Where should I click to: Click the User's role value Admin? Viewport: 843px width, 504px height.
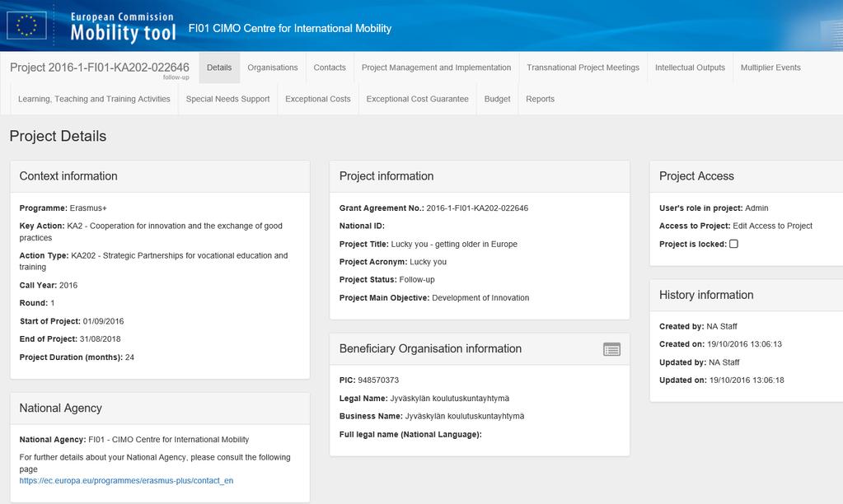point(756,208)
